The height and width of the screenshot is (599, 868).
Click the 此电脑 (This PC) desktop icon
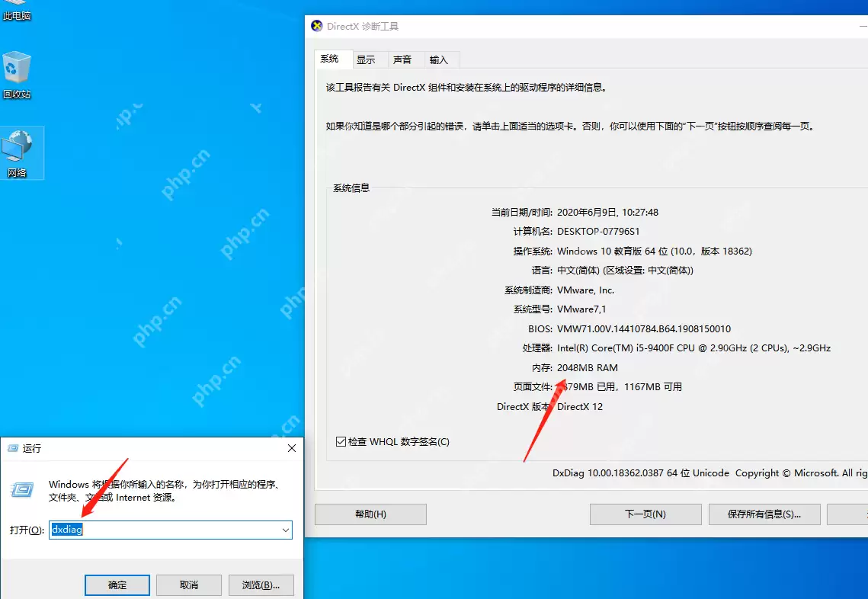(17, 11)
